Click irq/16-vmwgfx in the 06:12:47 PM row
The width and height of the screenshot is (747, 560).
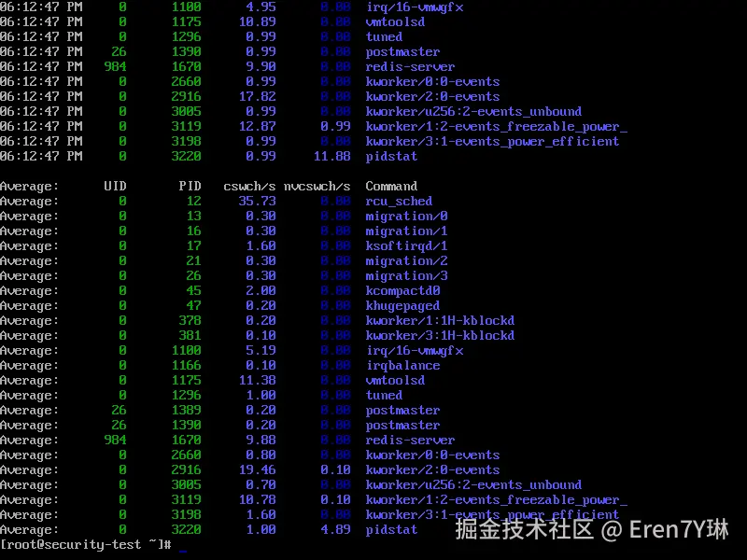point(414,7)
